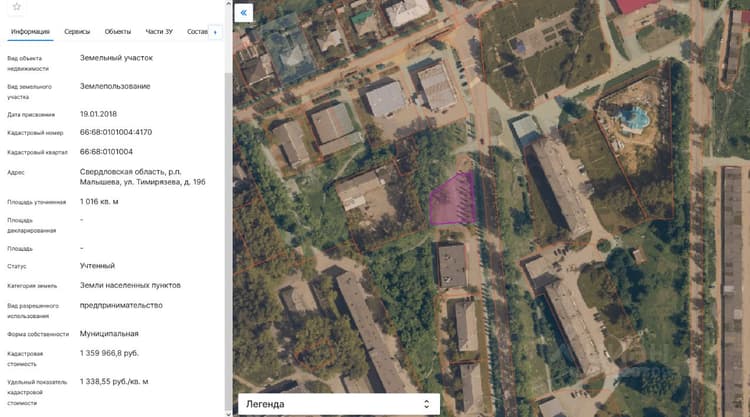
Task: Click the highlighted purple parcel on the map
Action: 452,199
